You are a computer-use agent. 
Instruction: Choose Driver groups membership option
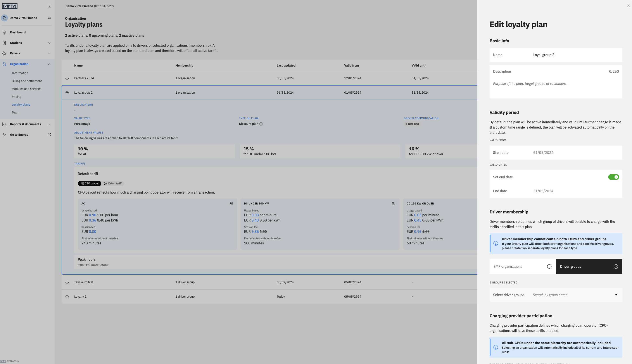pyautogui.click(x=589, y=266)
